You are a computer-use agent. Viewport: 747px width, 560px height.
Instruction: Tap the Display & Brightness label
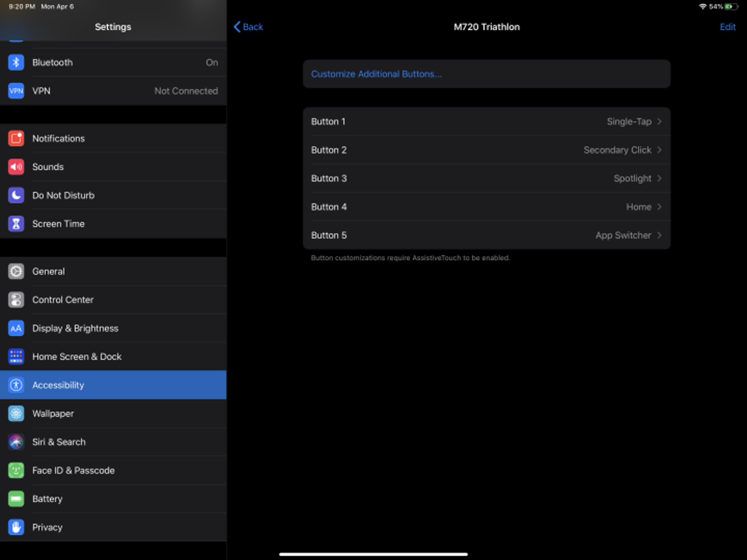point(75,328)
